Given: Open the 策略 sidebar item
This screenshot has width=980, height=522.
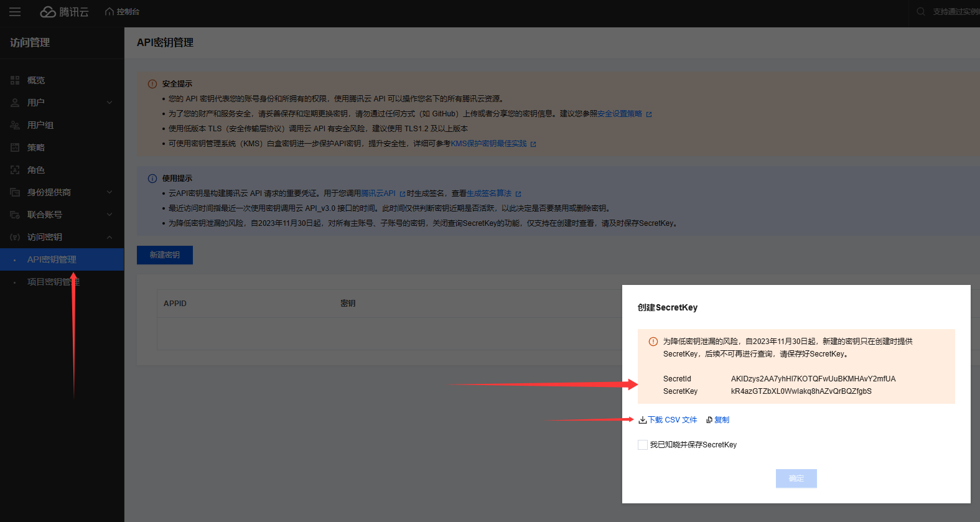Looking at the screenshot, I should click(36, 147).
